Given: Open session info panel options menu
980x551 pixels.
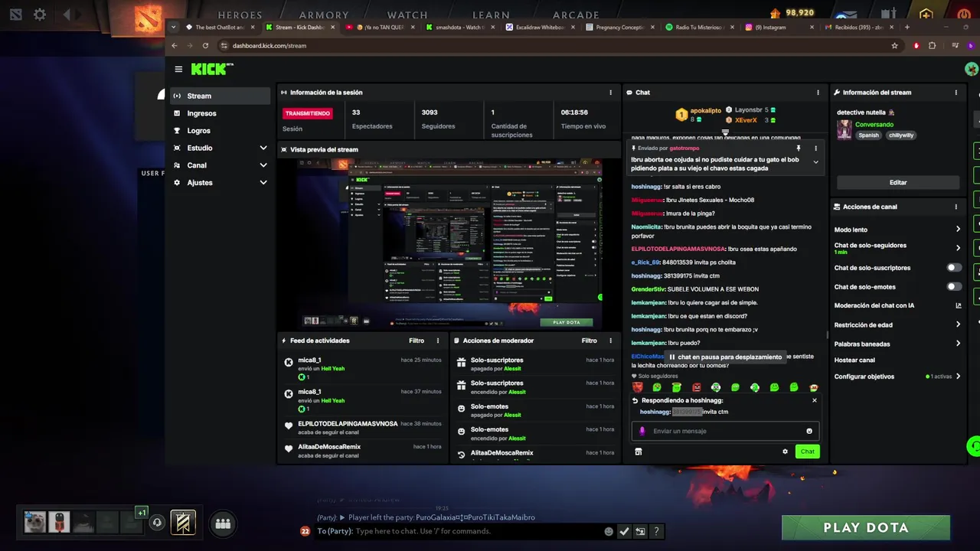Looking at the screenshot, I should coord(610,93).
